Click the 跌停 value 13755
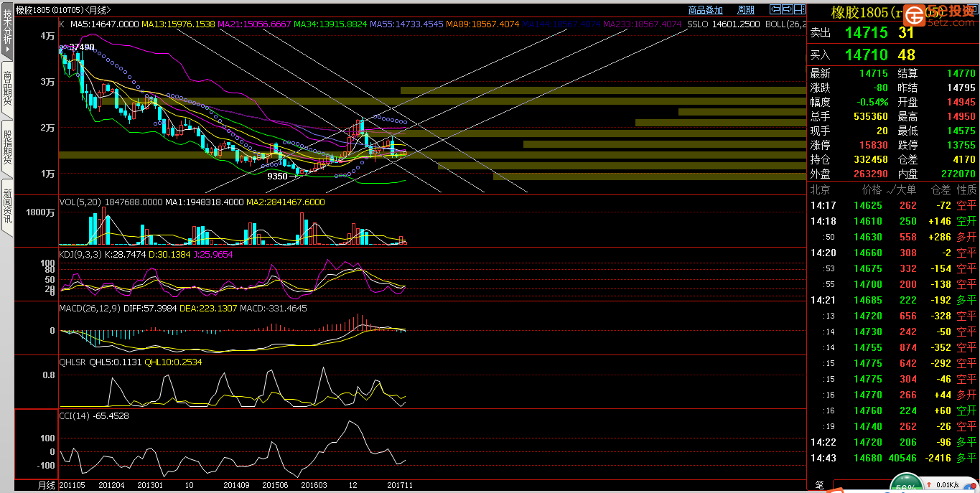This screenshot has height=493, width=980. pyautogui.click(x=961, y=145)
